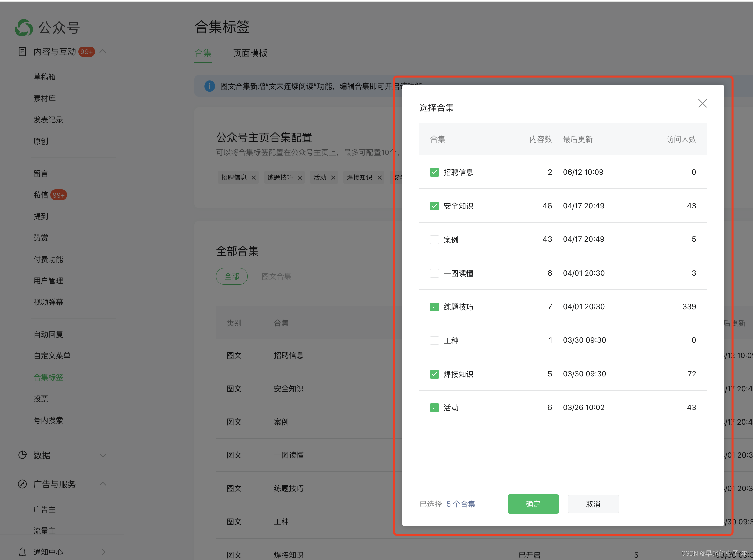Open 草稿箱 in the sidebar
This screenshot has width=753, height=560.
pyautogui.click(x=44, y=77)
